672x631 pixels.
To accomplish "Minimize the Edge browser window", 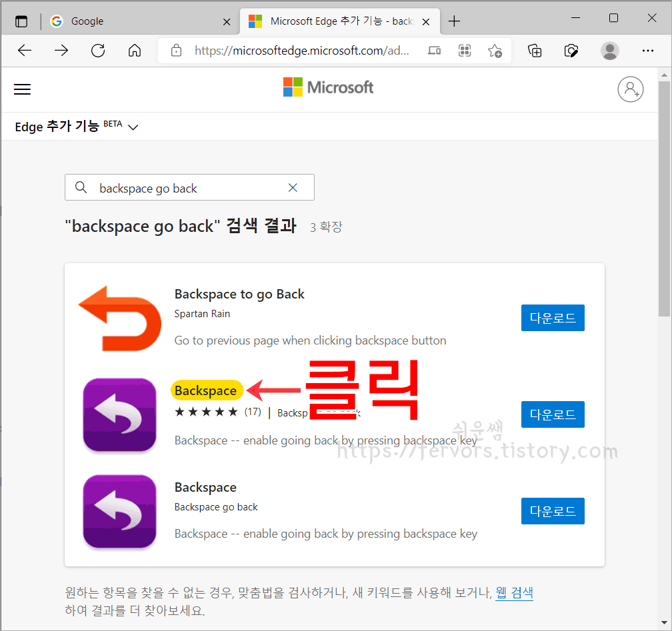I will click(575, 18).
